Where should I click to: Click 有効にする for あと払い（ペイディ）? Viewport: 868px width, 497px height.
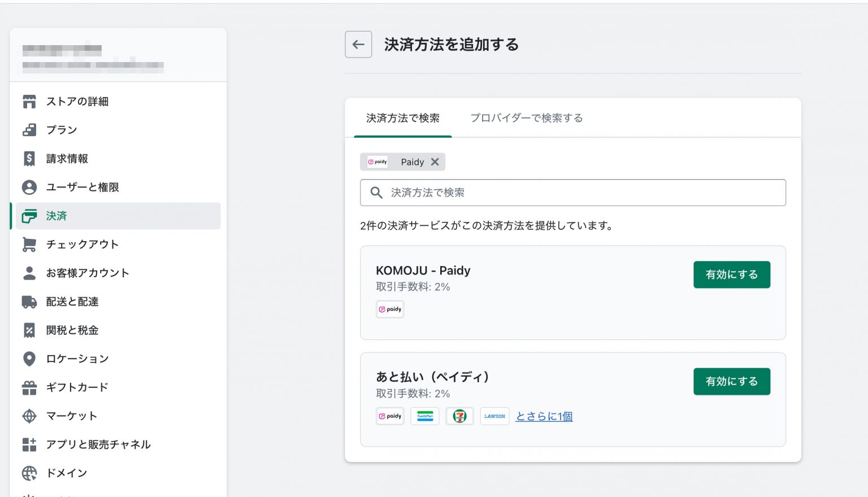click(732, 381)
